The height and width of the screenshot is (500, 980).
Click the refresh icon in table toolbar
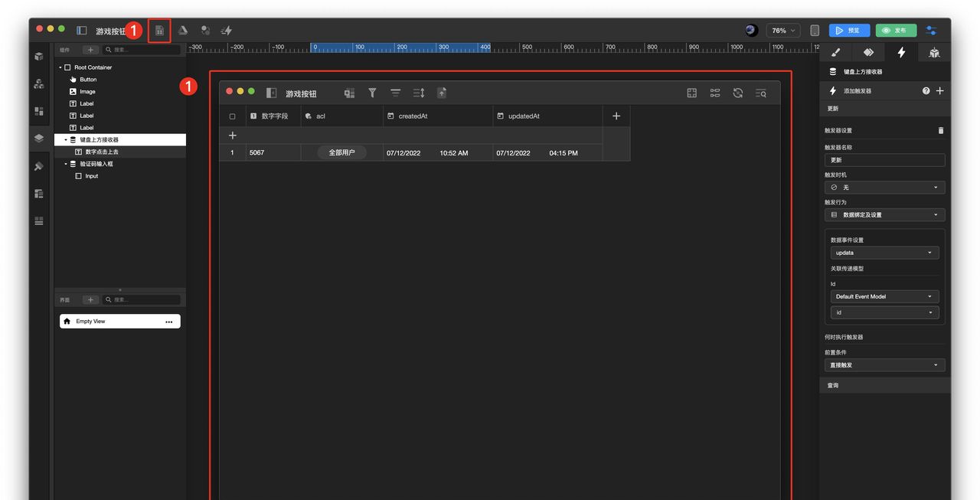tap(738, 93)
